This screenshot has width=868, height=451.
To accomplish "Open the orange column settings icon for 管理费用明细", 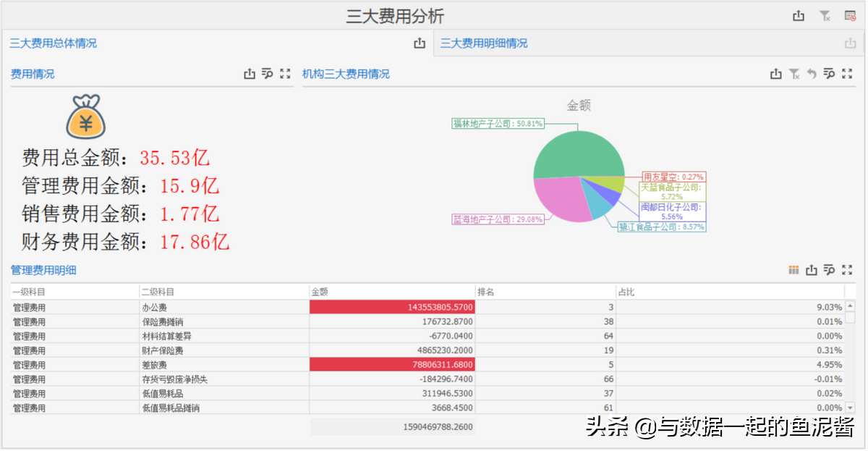I will coord(793,270).
